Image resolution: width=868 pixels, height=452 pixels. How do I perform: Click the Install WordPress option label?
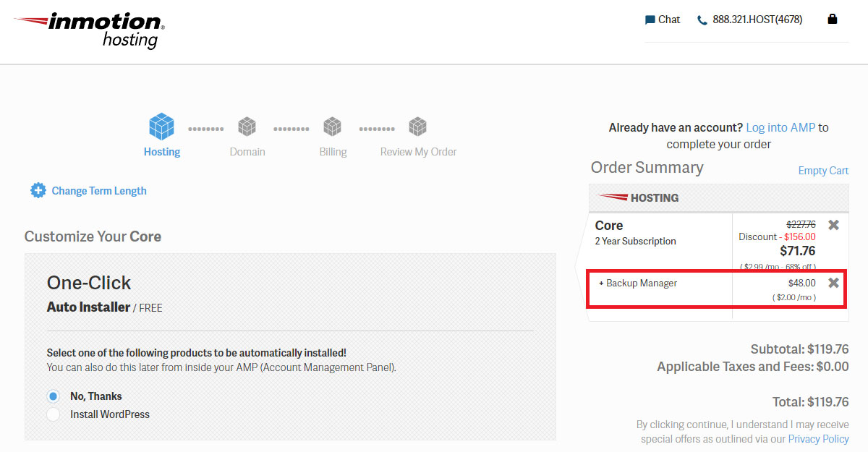pos(110,414)
